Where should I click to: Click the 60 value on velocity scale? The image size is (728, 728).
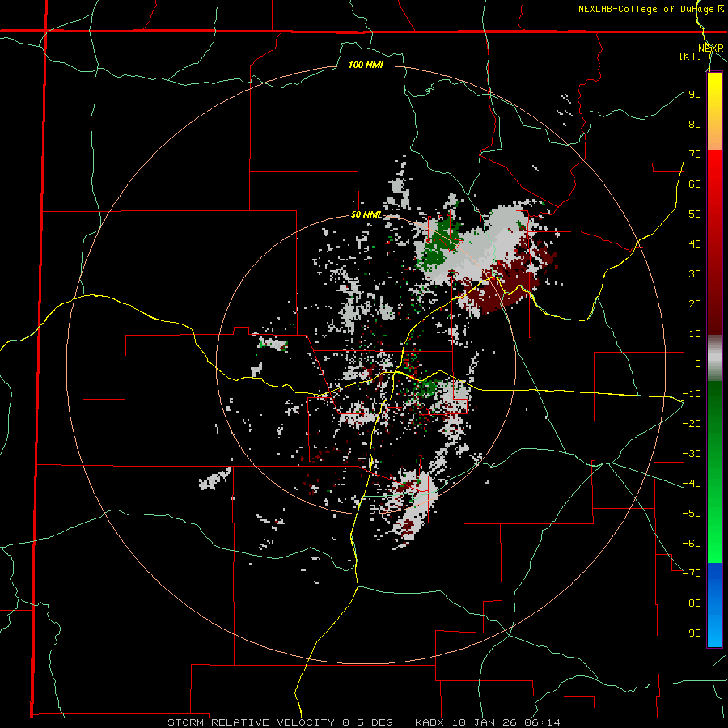pos(695,184)
